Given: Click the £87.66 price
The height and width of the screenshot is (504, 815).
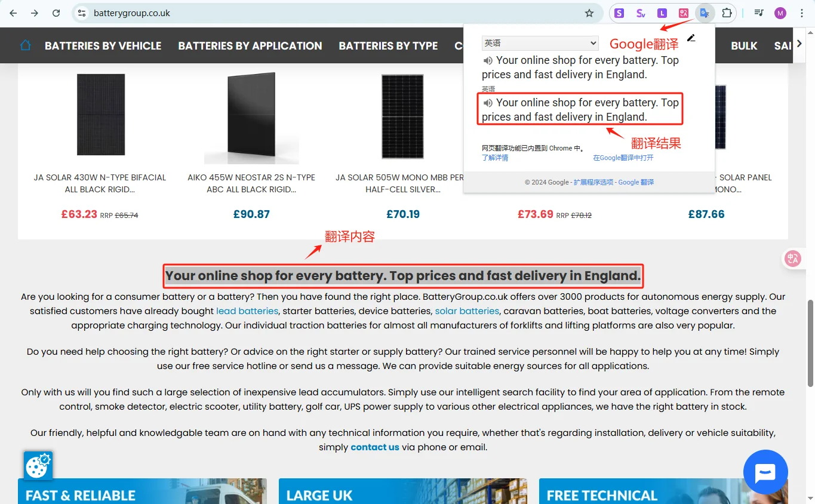Looking at the screenshot, I should point(706,214).
